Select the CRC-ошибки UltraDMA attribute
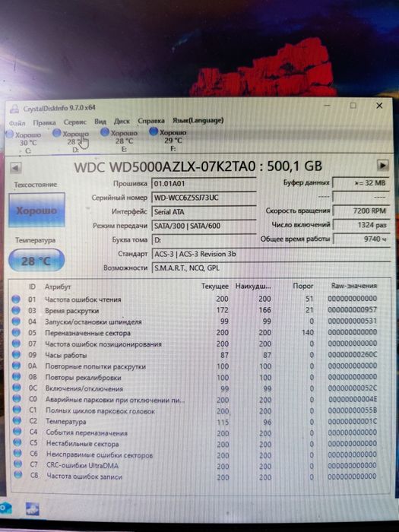 [82, 465]
